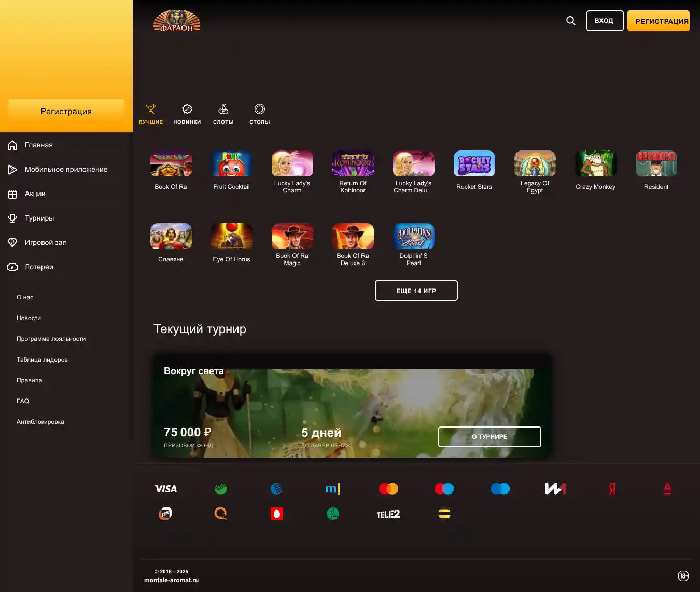The width and height of the screenshot is (700, 592).
Task: Click the Игровой зал diamond icon
Action: [12, 243]
